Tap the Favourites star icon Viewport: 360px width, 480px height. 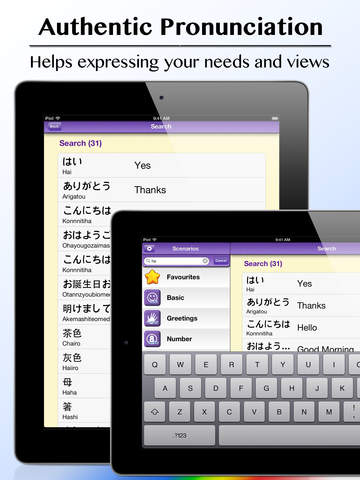(x=153, y=277)
